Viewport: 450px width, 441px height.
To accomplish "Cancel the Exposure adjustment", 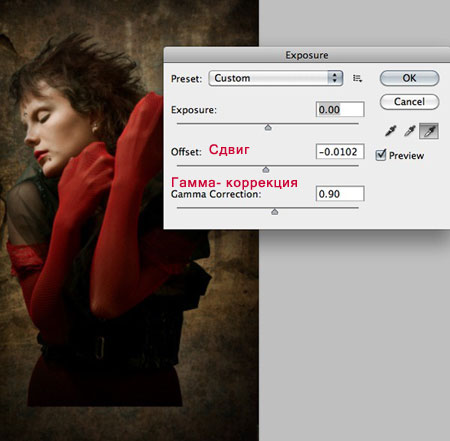I will tap(409, 102).
